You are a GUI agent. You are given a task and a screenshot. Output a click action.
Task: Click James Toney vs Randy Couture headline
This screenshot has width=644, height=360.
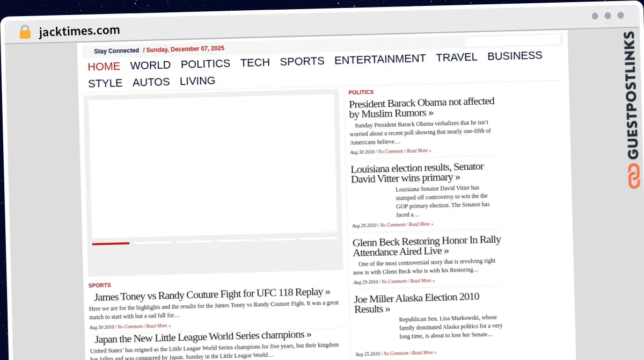[x=212, y=293]
